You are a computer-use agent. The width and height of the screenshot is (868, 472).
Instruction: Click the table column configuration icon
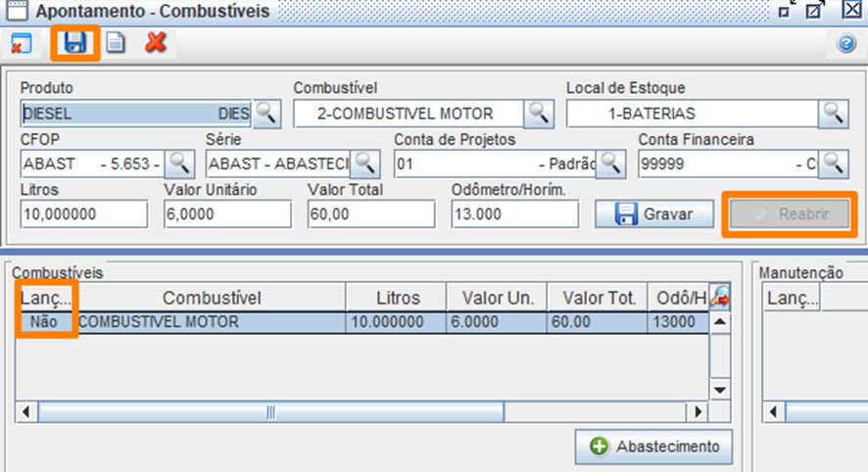(x=719, y=297)
